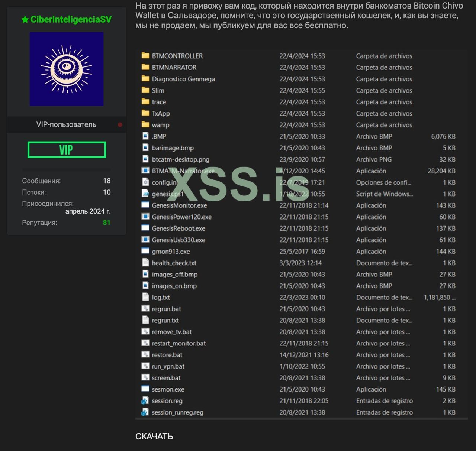The width and height of the screenshot is (476, 451).
Task: Click the Сообщения count of 18
Action: (x=107, y=181)
